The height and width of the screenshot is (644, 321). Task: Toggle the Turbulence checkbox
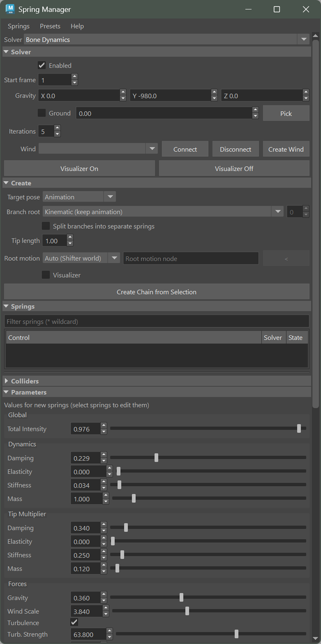[74, 623]
